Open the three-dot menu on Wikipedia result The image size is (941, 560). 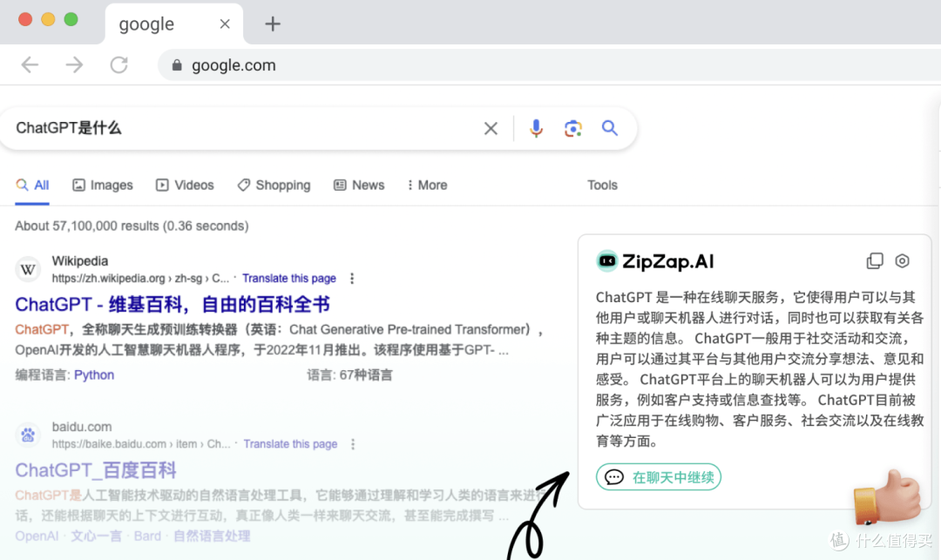(x=352, y=278)
